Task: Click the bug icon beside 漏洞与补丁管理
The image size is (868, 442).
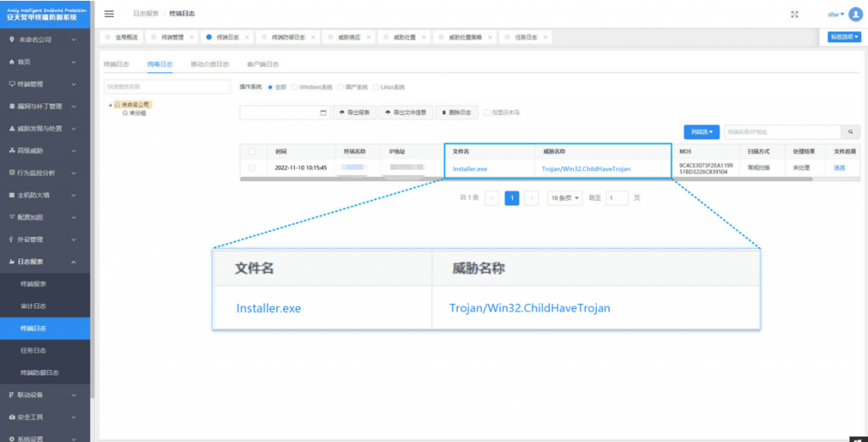Action: click(x=12, y=106)
